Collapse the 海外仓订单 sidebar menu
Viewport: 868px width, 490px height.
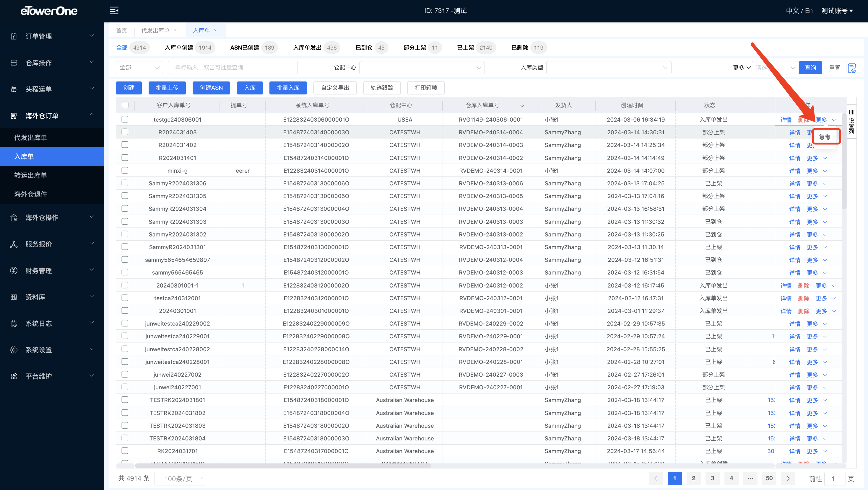point(52,115)
